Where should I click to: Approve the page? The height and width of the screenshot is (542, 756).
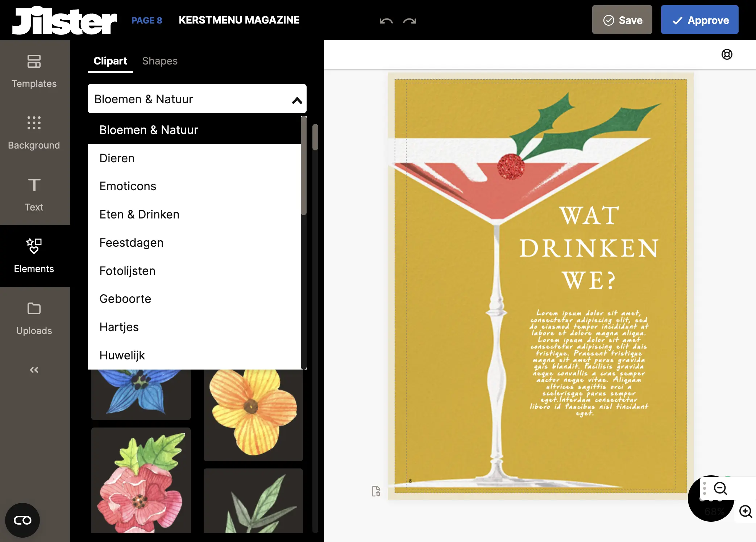point(699,20)
